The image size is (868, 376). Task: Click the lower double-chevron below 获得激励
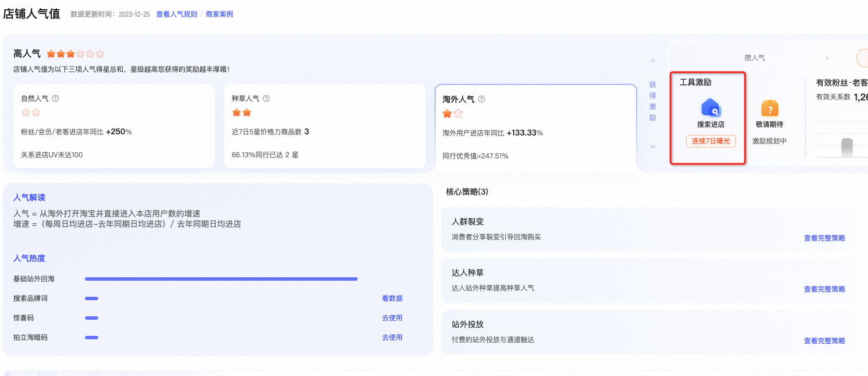point(652,147)
